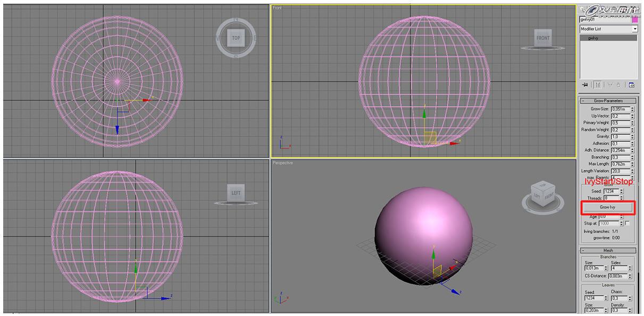Screen dimensions: 644x316
Task: Click the Front viewport label
Action: [x=277, y=8]
